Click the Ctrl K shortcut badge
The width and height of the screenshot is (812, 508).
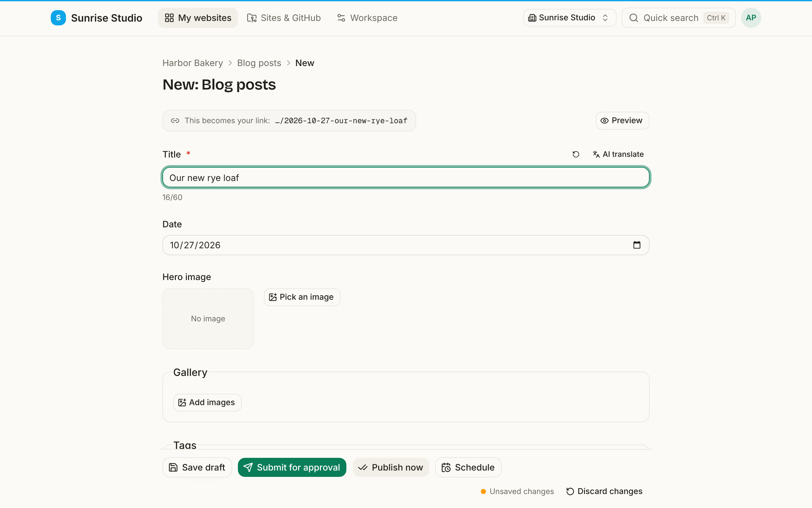pyautogui.click(x=716, y=18)
